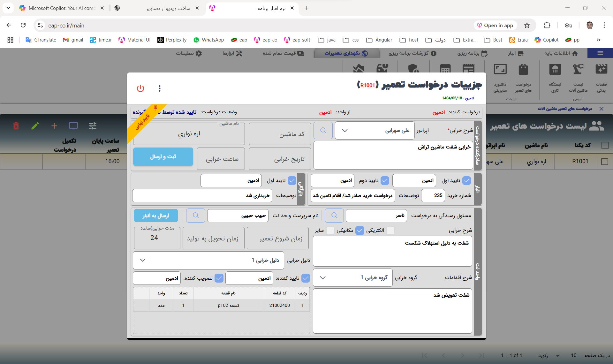Open the three-dot menu in dialog header
This screenshot has width=613, height=364.
(x=160, y=88)
